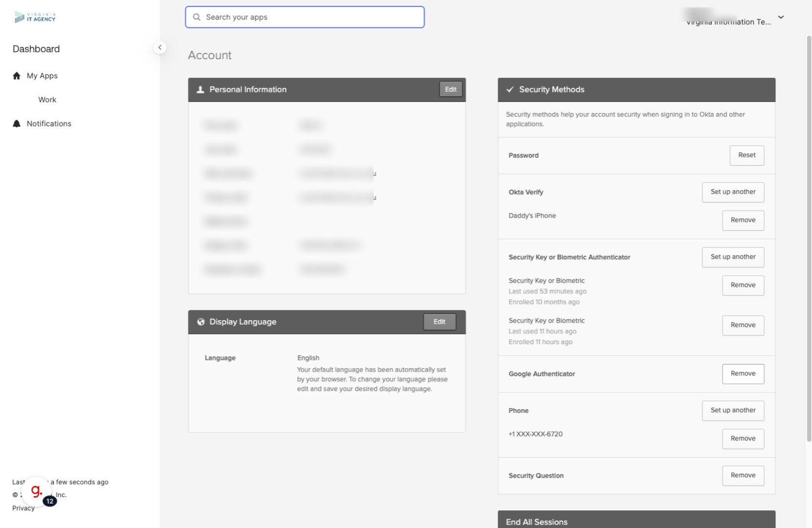812x528 pixels.
Task: Open the user account dropdown menu
Action: pos(781,17)
